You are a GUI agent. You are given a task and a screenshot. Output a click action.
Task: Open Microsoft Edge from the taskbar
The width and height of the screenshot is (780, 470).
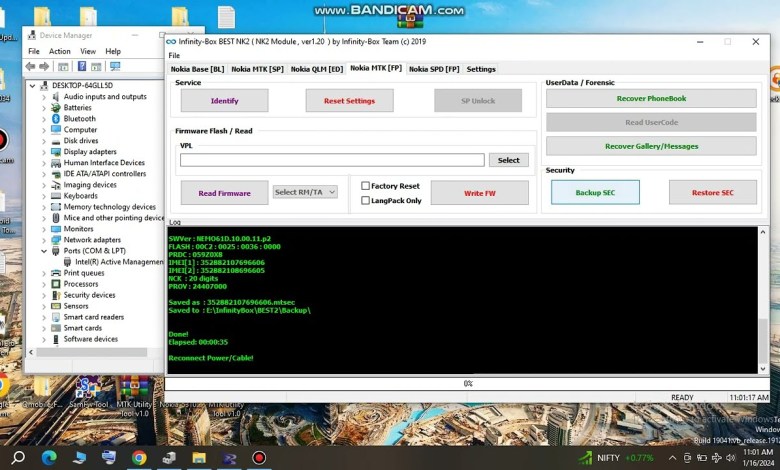[49, 457]
